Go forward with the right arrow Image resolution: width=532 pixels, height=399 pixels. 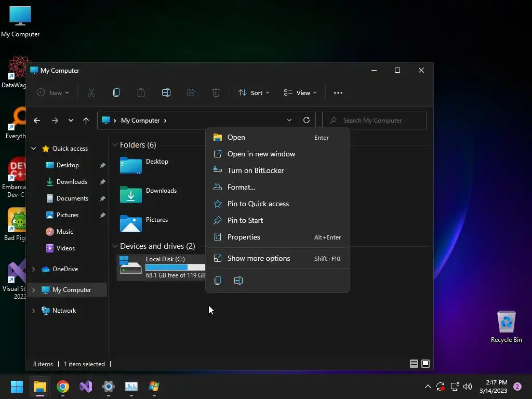pyautogui.click(x=55, y=121)
